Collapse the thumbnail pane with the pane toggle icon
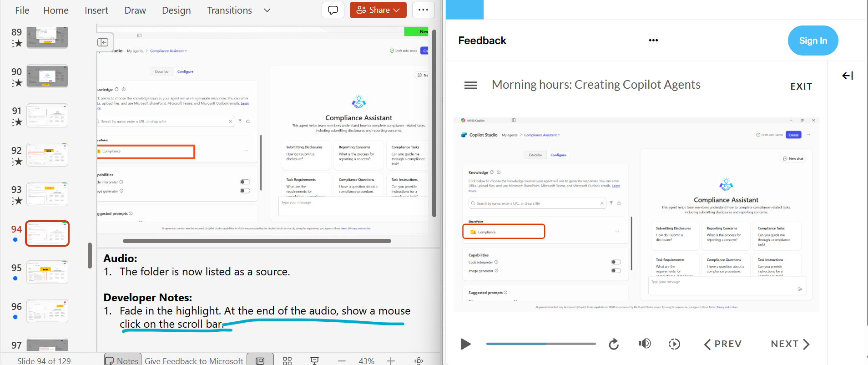Screen dimensions: 868x365 (103, 42)
